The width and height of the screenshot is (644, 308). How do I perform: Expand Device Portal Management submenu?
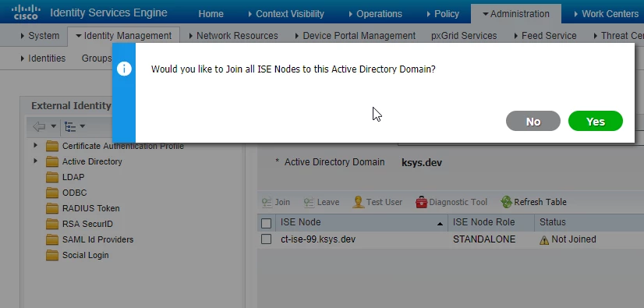point(356,36)
